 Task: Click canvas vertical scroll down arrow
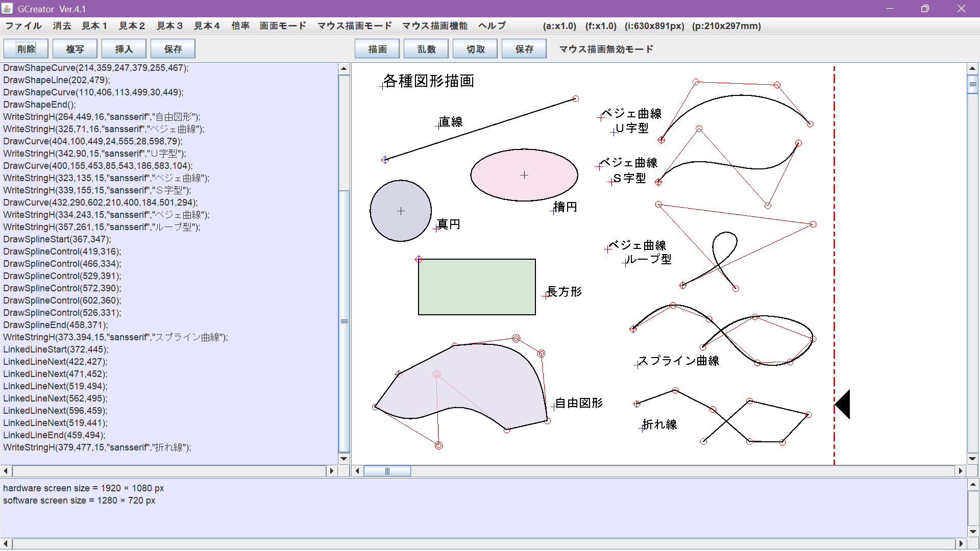coord(972,458)
